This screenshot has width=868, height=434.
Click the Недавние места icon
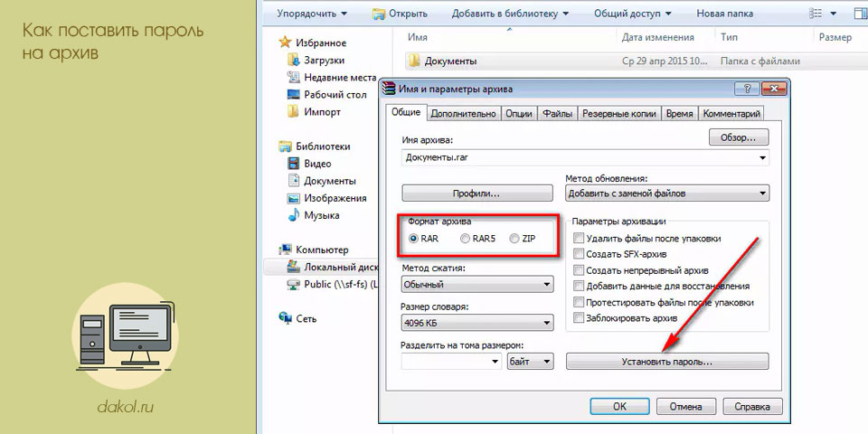293,78
